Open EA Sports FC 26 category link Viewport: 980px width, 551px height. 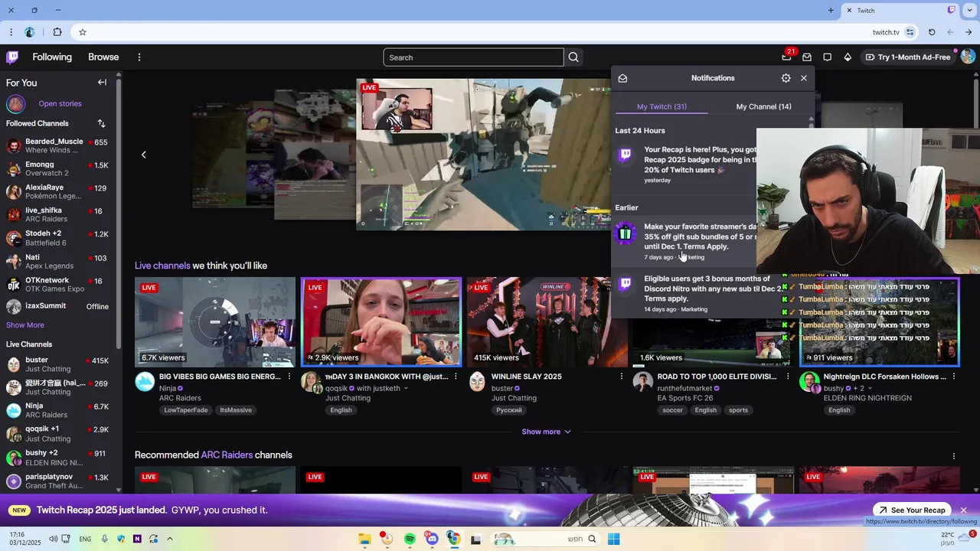(x=685, y=398)
